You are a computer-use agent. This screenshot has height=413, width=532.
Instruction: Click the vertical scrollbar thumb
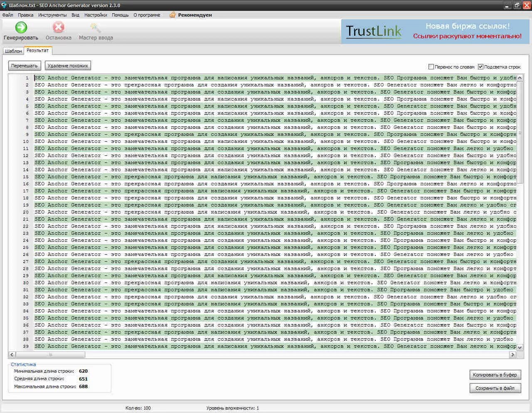[x=520, y=133]
